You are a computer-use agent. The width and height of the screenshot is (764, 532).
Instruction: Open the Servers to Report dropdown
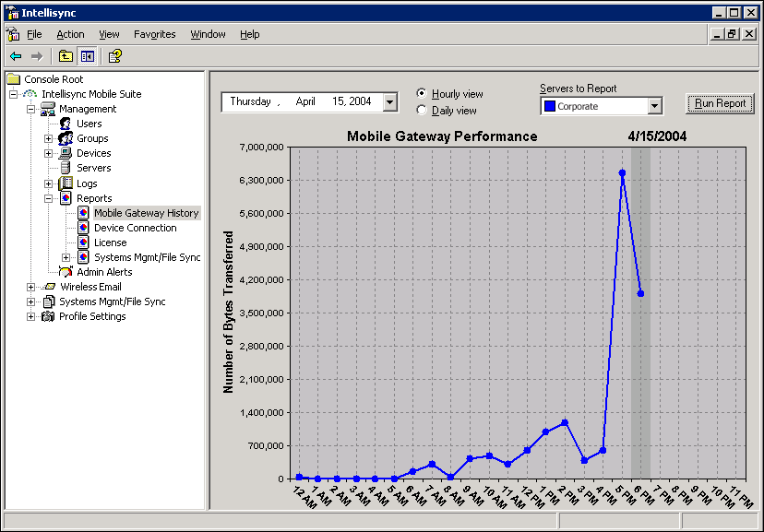tap(654, 106)
